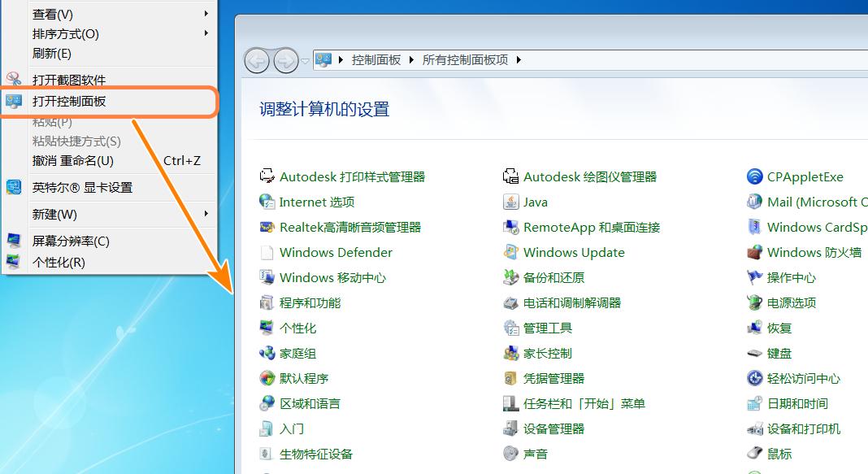
Task: Open the RemoteApp 和桌面连接 icon
Action: (510, 227)
